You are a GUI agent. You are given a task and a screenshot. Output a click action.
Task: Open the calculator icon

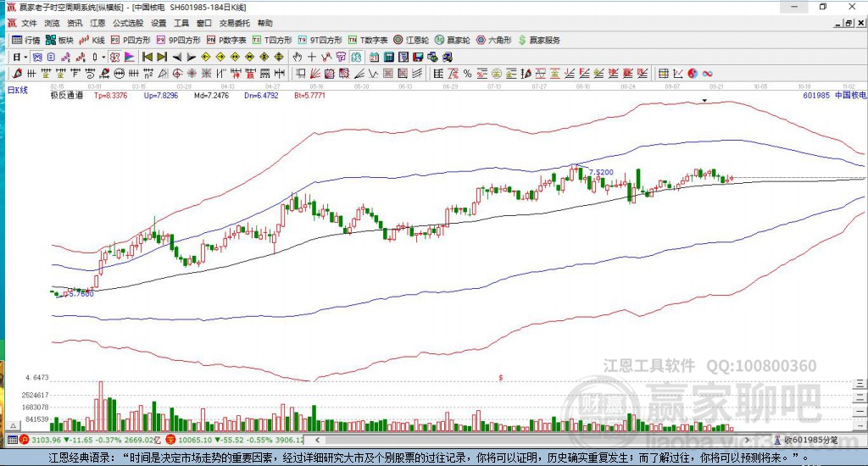click(388, 57)
